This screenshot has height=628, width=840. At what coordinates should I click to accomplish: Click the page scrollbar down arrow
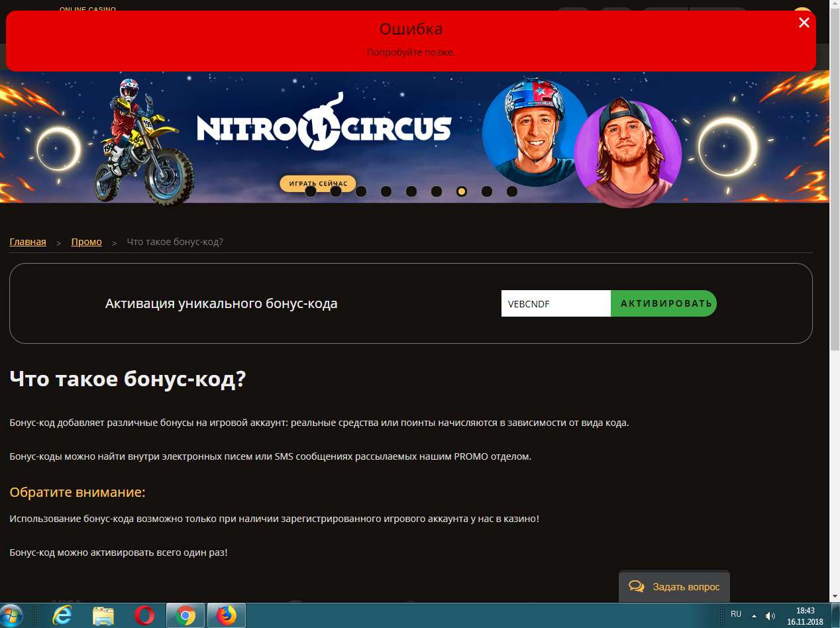pyautogui.click(x=835, y=597)
